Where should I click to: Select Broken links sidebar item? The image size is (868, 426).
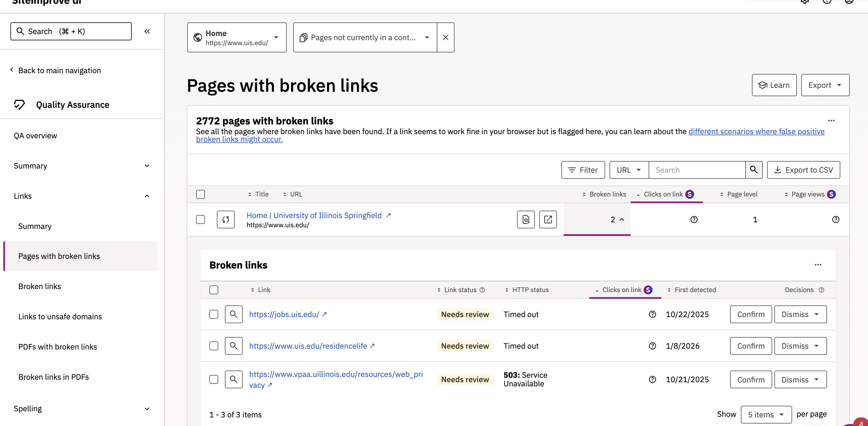click(40, 286)
